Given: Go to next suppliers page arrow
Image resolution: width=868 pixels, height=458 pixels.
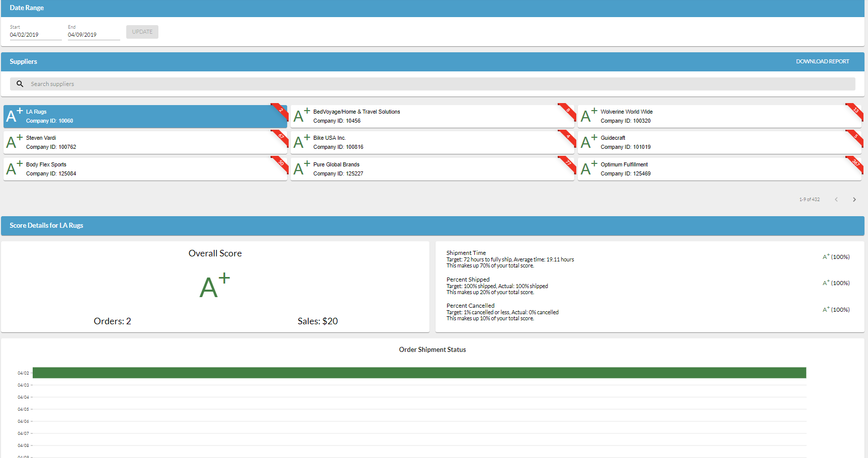Looking at the screenshot, I should point(854,200).
